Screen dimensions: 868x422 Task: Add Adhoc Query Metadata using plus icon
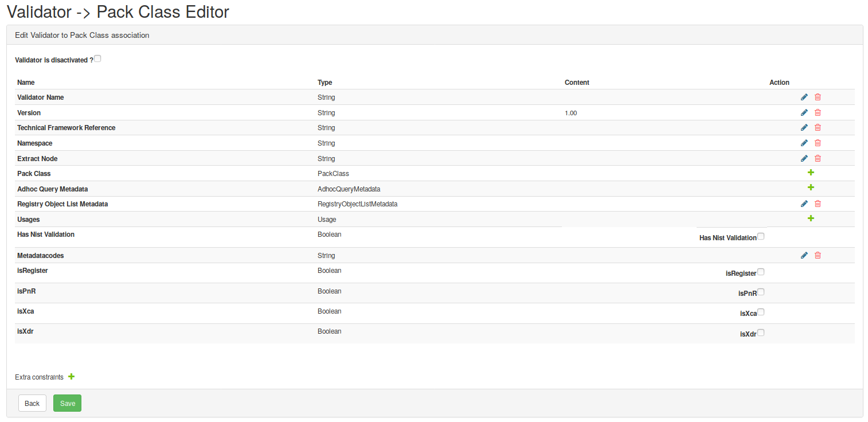811,187
